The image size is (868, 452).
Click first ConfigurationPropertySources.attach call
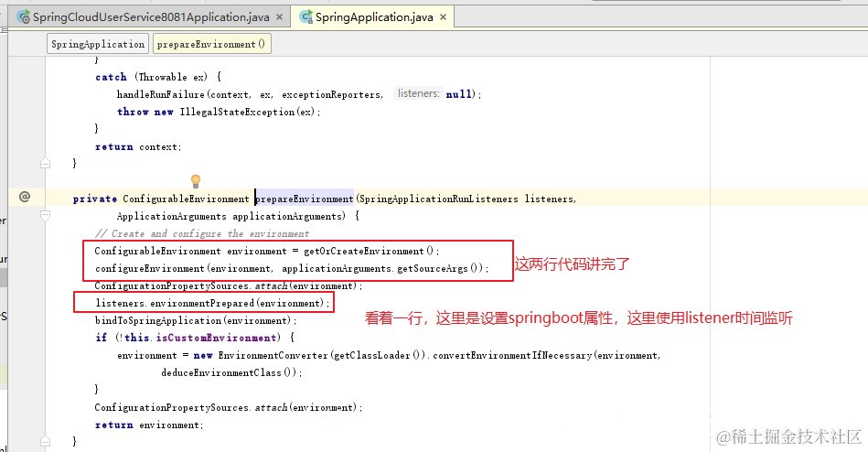coord(229,285)
